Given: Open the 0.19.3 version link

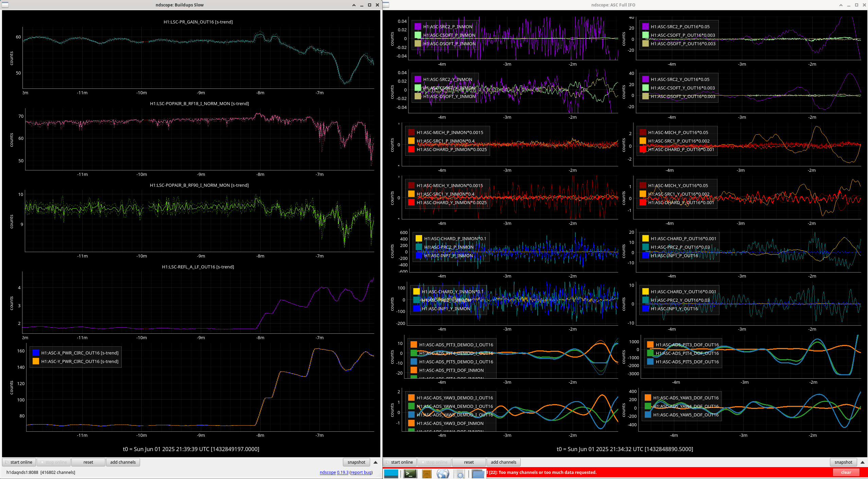Looking at the screenshot, I should tap(343, 472).
